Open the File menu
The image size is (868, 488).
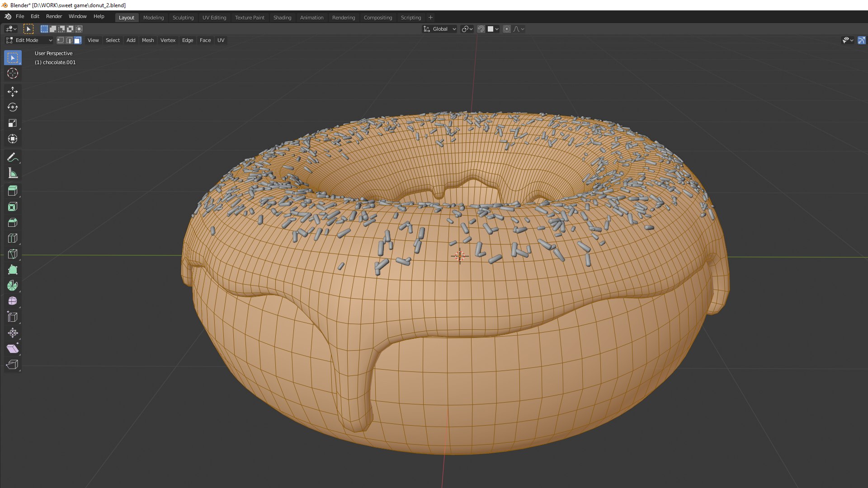click(20, 16)
